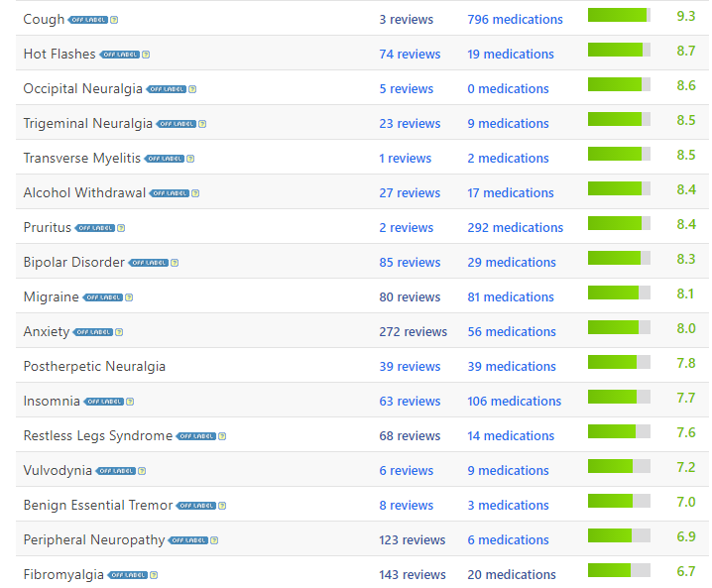View 796 medications for Cough
Screen dimensions: 712x588
[515, 20]
